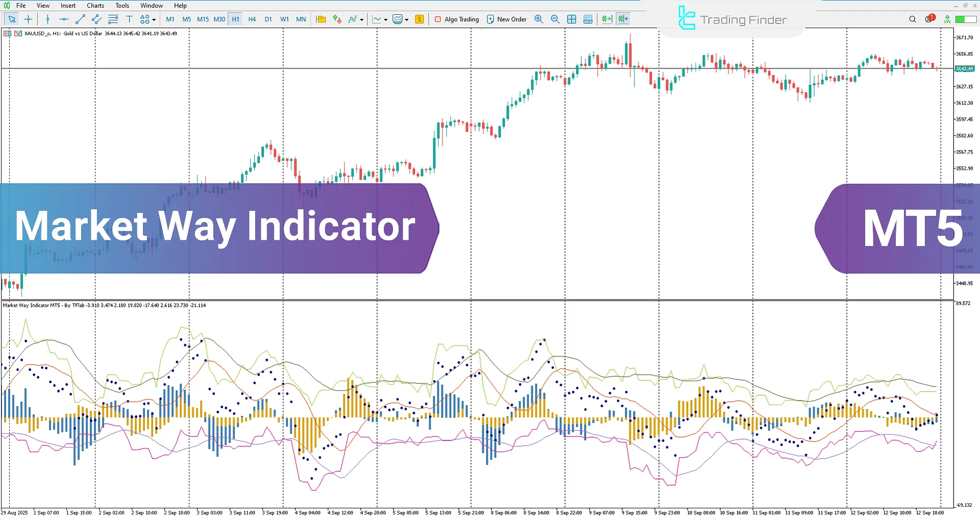Select the trendline drawing tool
980x516 pixels.
(80, 19)
